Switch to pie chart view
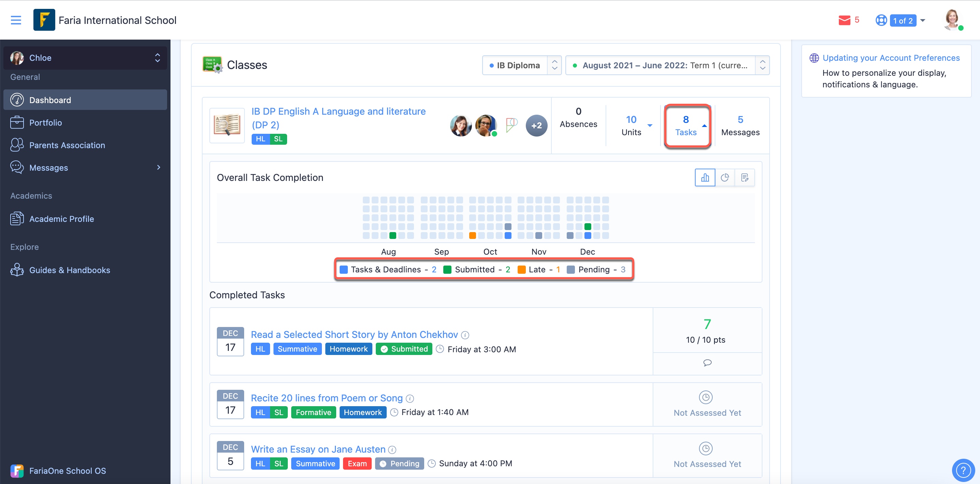The height and width of the screenshot is (484, 980). click(x=725, y=177)
